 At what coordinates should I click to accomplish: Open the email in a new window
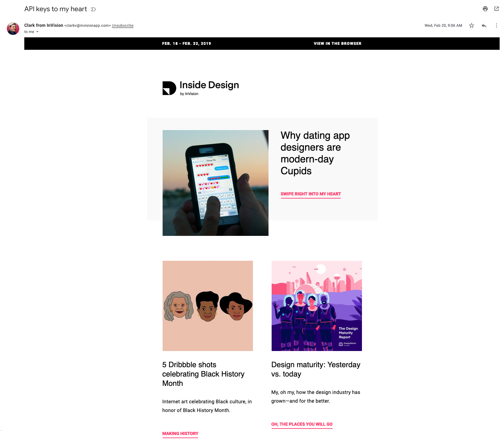(497, 9)
